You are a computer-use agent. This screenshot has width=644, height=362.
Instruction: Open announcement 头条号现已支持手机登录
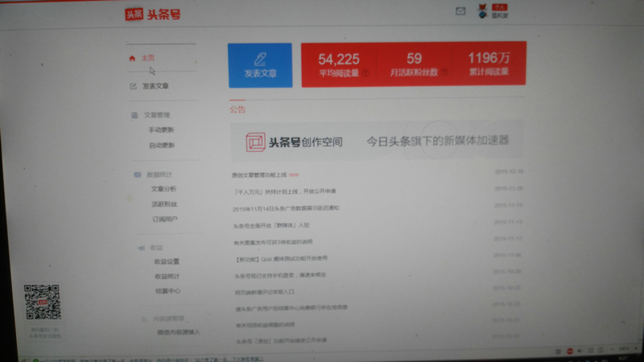(x=280, y=275)
